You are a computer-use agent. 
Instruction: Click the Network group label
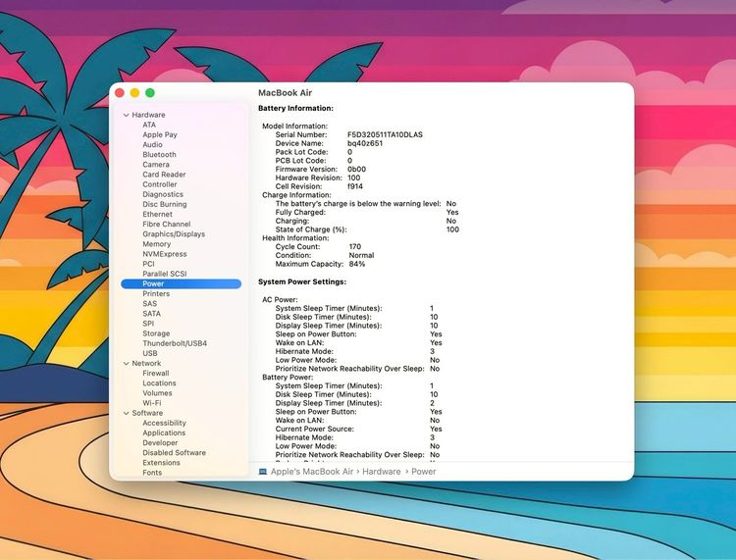[146, 364]
